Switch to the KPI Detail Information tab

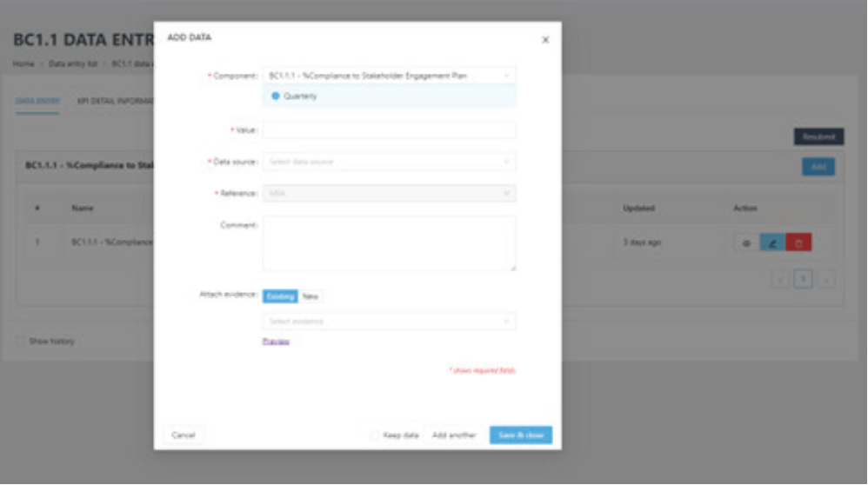click(115, 101)
